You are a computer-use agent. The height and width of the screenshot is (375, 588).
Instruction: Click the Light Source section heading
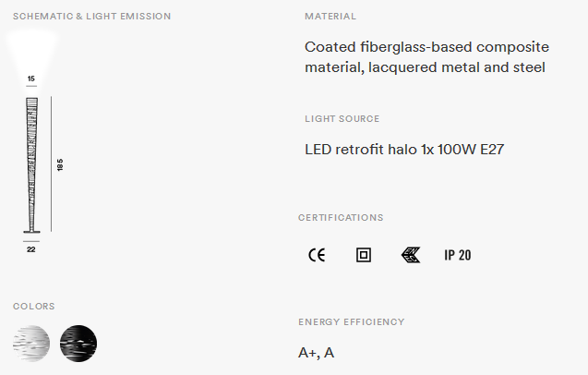[x=342, y=118]
